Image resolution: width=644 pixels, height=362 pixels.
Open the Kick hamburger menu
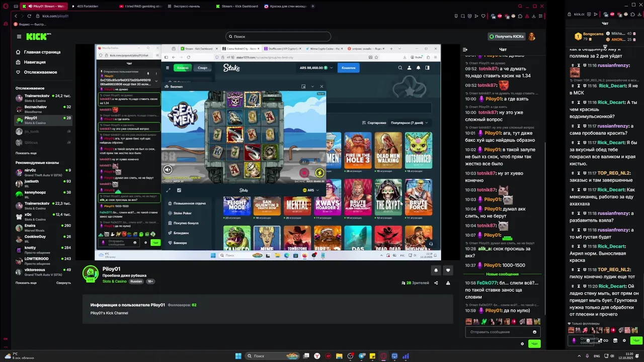point(19,36)
